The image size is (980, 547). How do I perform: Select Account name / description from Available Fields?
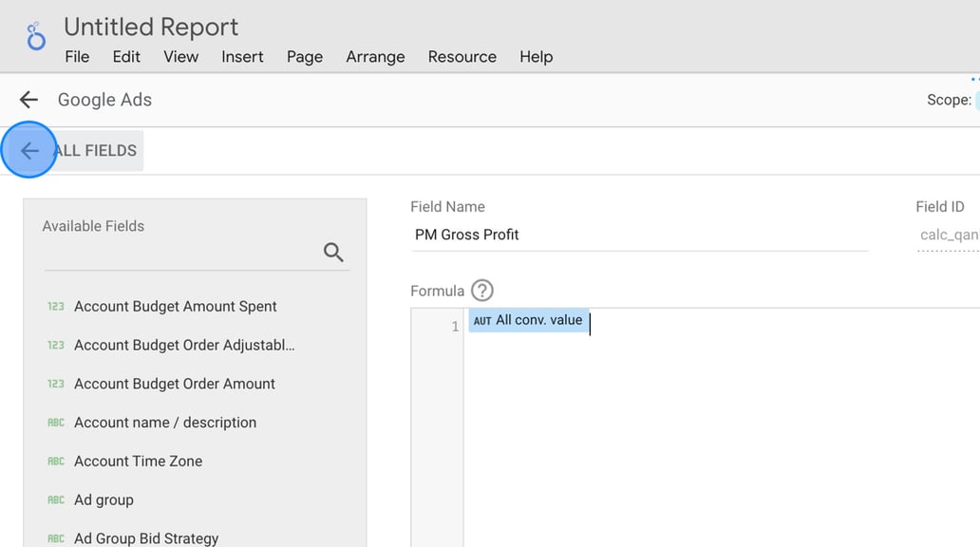(164, 422)
